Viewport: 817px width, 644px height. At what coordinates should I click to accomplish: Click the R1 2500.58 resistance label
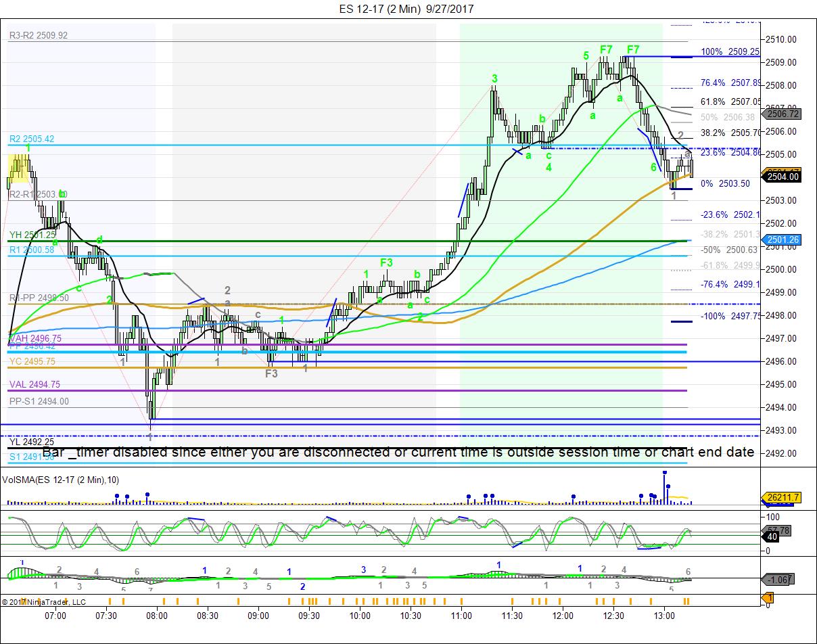pyautogui.click(x=32, y=250)
